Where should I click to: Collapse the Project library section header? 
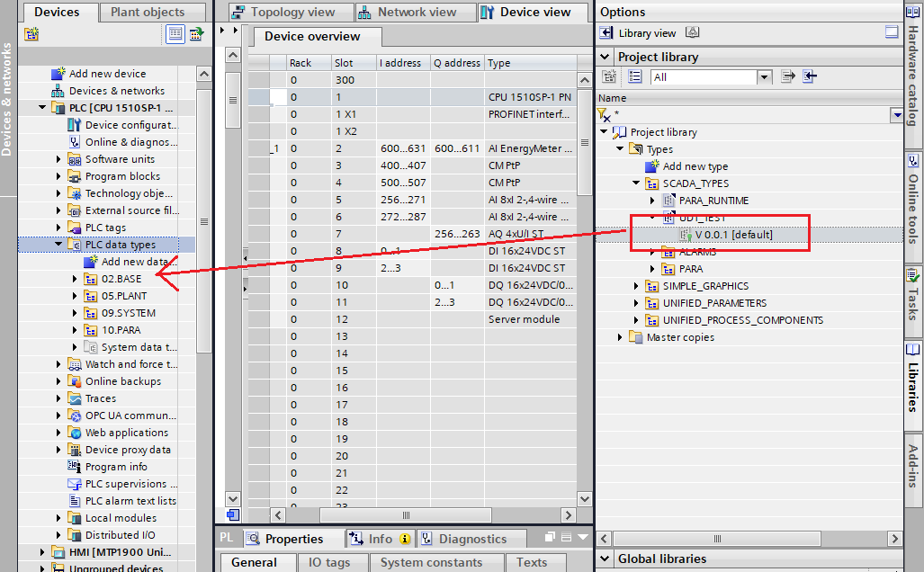(x=605, y=58)
